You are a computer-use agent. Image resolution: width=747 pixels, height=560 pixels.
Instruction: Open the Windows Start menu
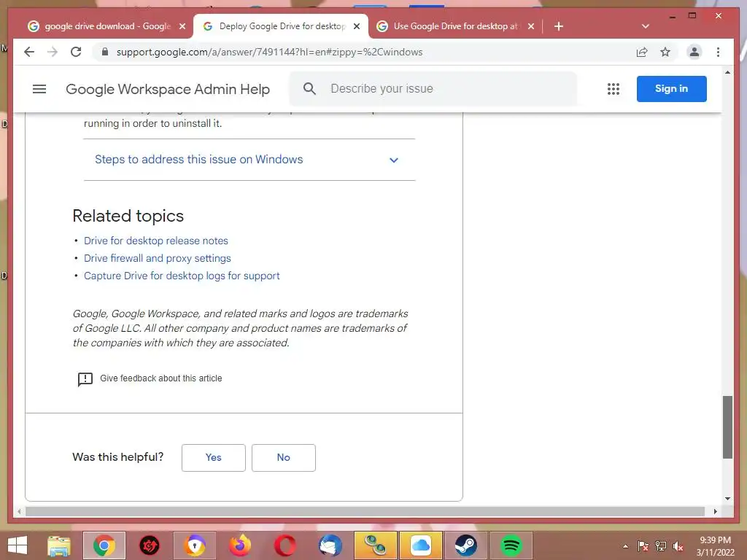pyautogui.click(x=18, y=545)
